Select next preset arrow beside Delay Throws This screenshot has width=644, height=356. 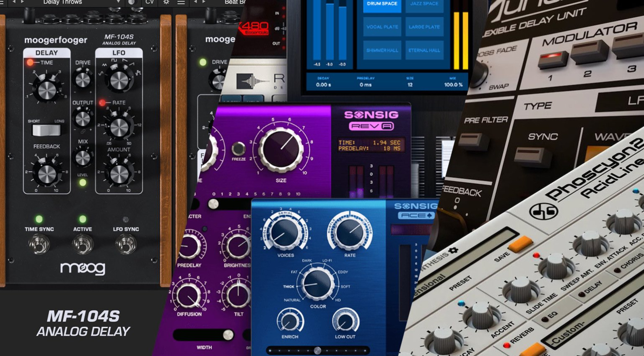[22, 3]
